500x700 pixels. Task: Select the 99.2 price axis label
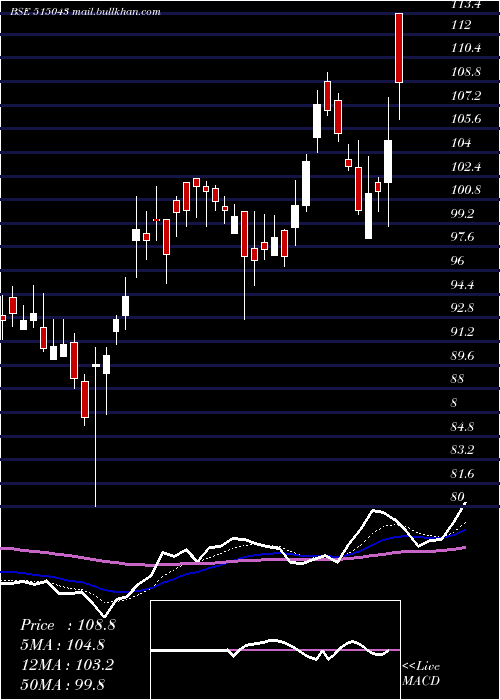click(463, 214)
